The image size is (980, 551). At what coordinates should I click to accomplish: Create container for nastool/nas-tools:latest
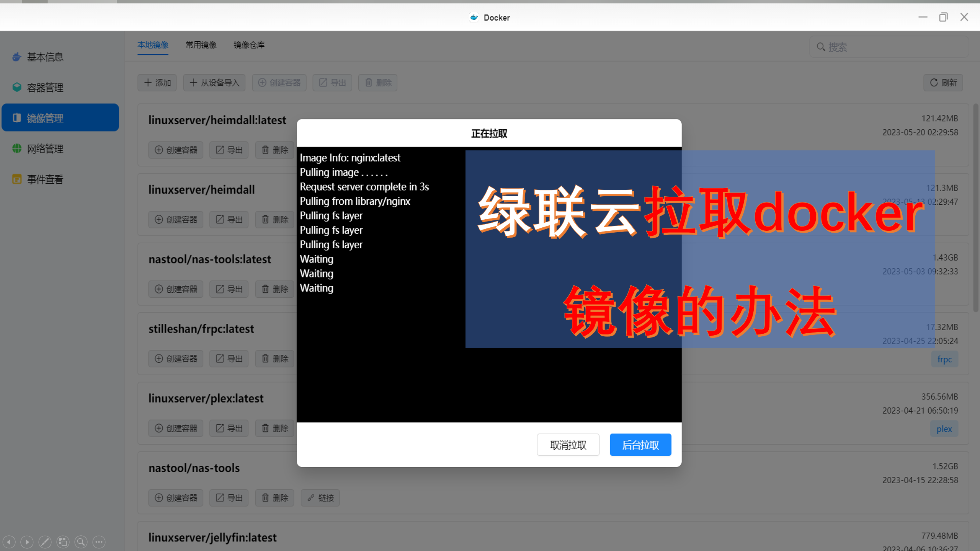[x=176, y=289]
